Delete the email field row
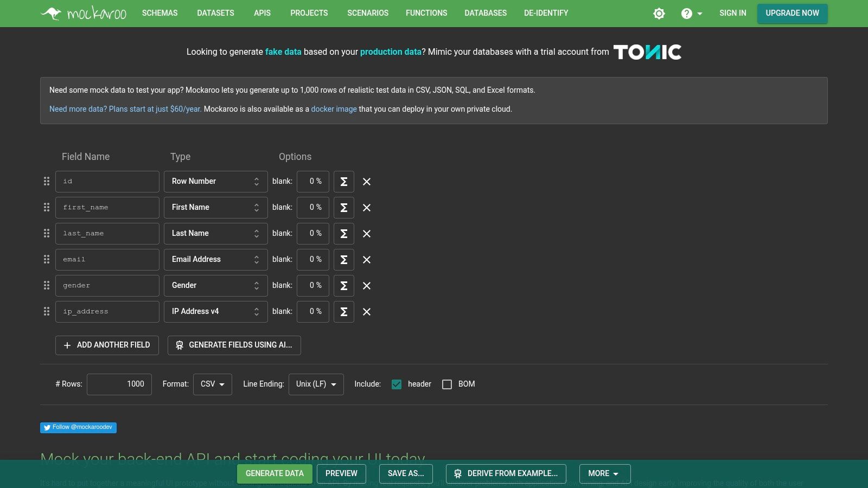Image resolution: width=868 pixels, height=488 pixels. pyautogui.click(x=367, y=260)
